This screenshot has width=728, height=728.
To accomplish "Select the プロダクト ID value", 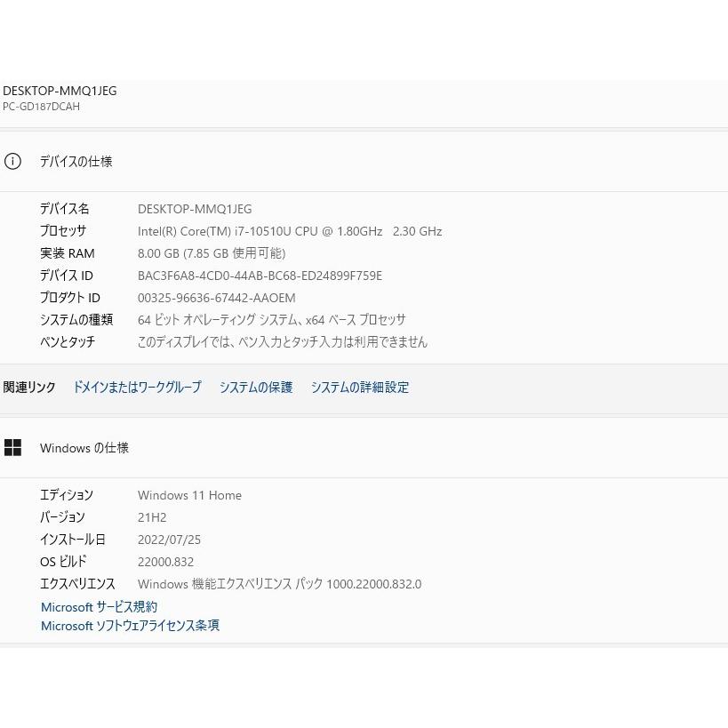I will click(216, 298).
